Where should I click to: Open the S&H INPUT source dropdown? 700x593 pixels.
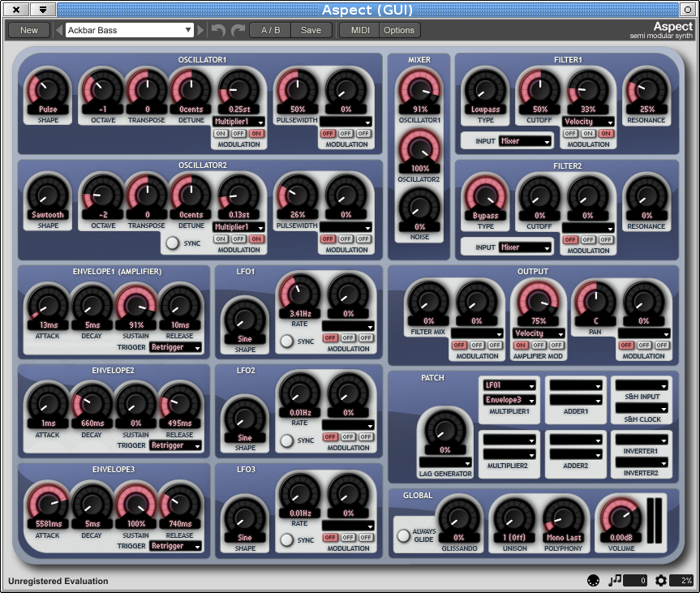pyautogui.click(x=642, y=385)
